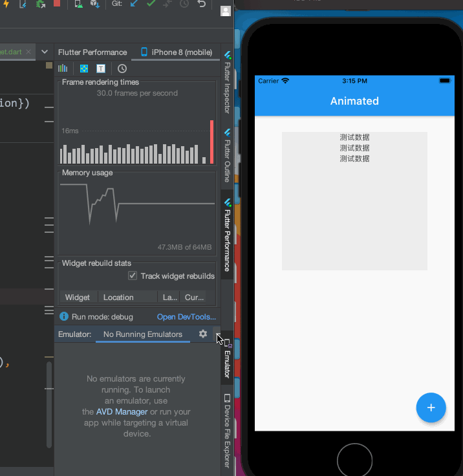Viewport: 463px width, 476px height.
Task: Show Git history clock icon
Action: coord(184,4)
